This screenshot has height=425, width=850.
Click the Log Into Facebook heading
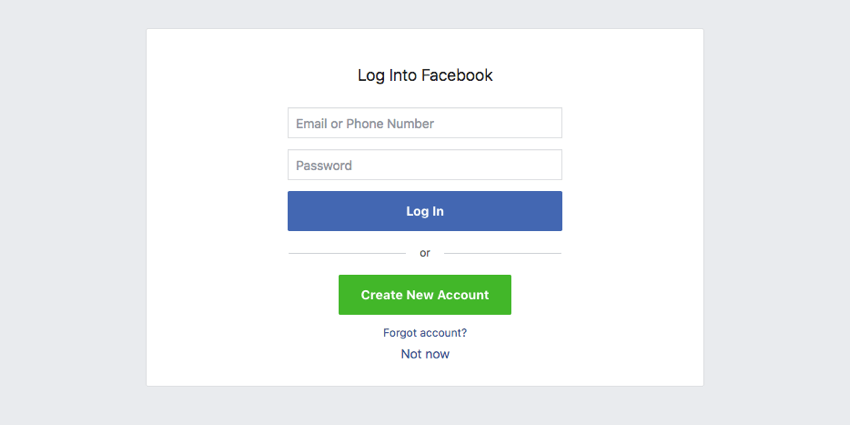tap(425, 75)
